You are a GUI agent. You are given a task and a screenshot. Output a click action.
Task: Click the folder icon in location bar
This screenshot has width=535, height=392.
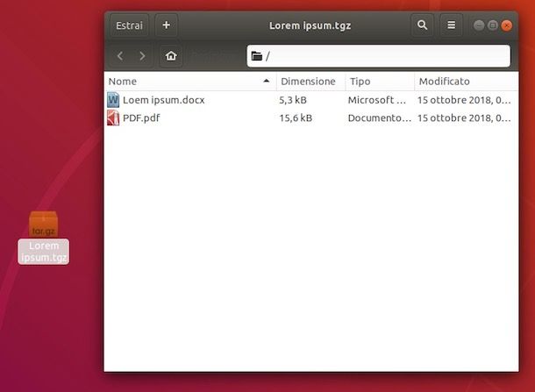(x=257, y=56)
